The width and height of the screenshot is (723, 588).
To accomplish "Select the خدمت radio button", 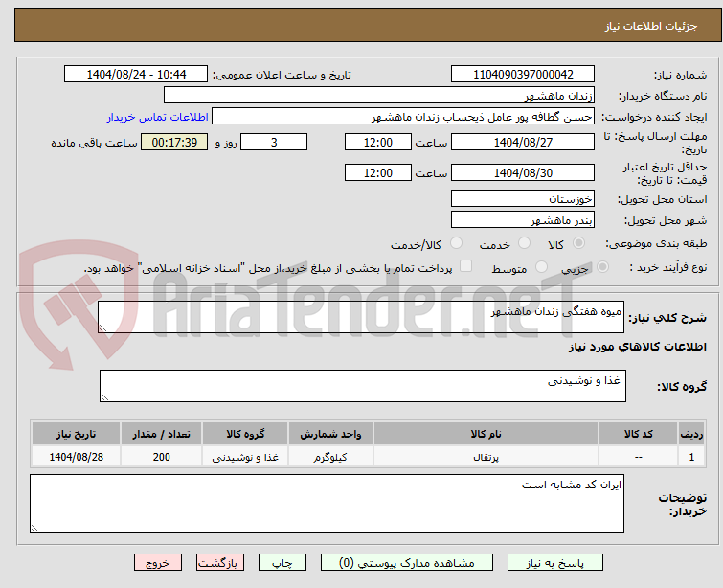I will click(x=524, y=243).
